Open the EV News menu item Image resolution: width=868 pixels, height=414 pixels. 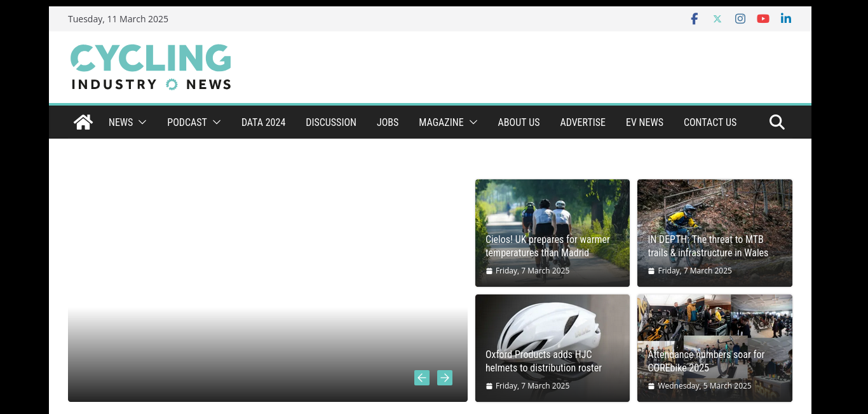tap(644, 122)
